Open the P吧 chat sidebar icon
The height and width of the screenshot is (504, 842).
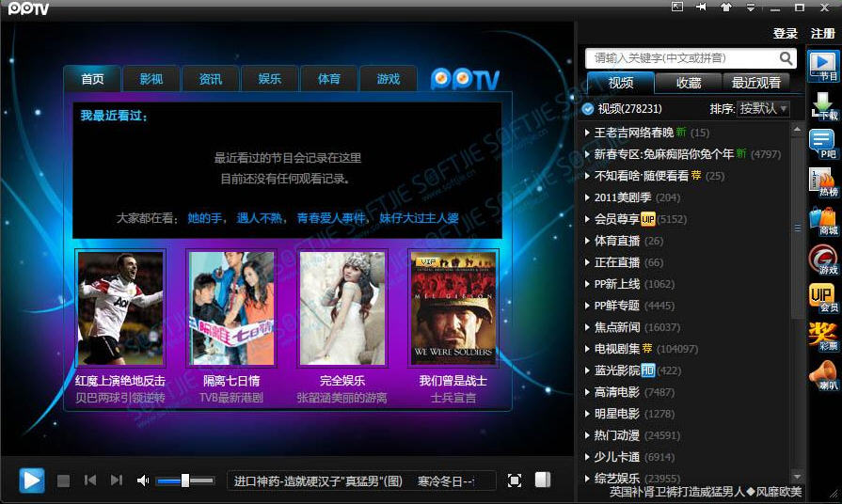pyautogui.click(x=823, y=145)
